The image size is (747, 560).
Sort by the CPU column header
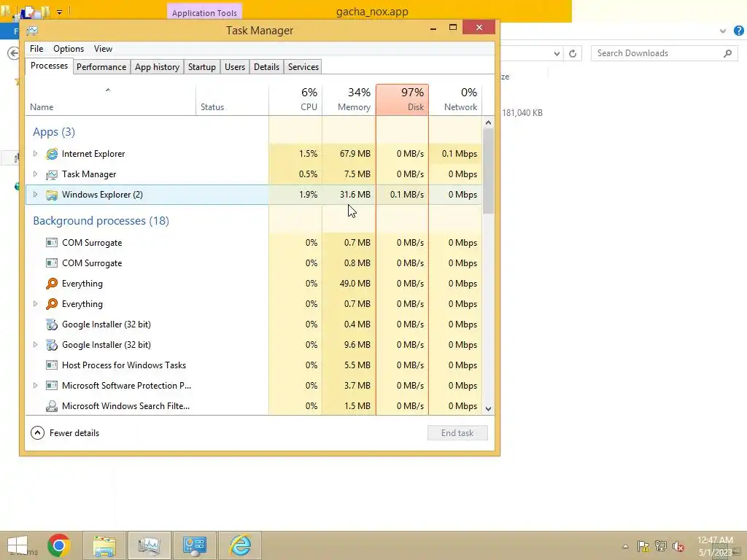coord(296,99)
